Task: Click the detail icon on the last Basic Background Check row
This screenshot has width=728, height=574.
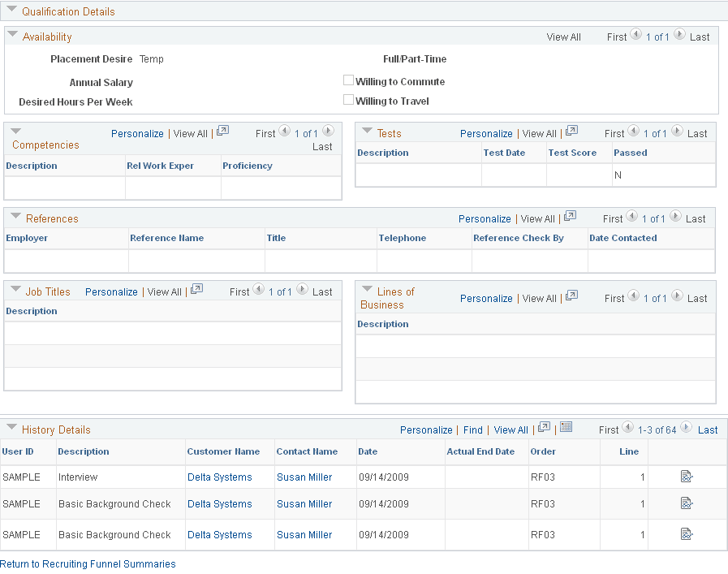Action: pos(687,534)
